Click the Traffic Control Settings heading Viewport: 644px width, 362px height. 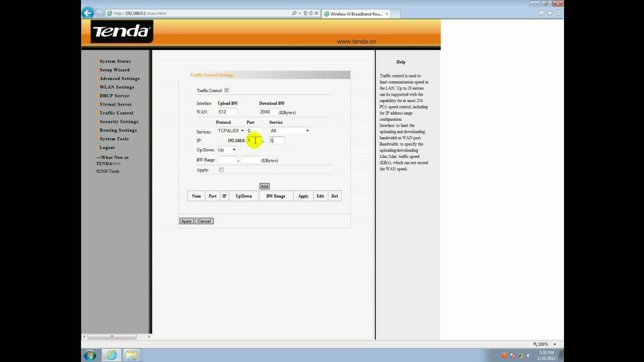[212, 75]
